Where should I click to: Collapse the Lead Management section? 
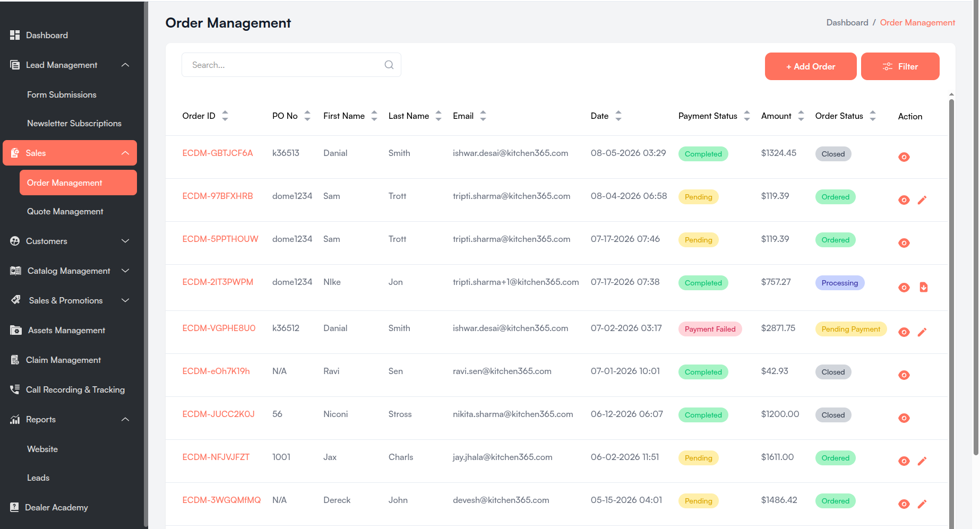tap(125, 65)
